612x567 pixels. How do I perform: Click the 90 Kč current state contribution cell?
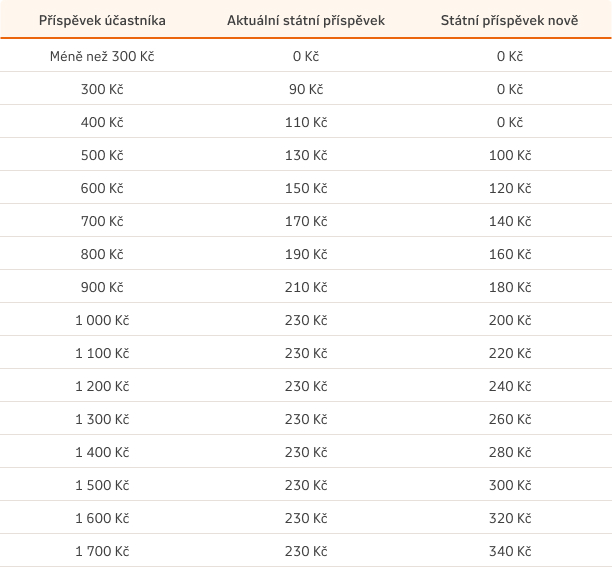coord(306,89)
